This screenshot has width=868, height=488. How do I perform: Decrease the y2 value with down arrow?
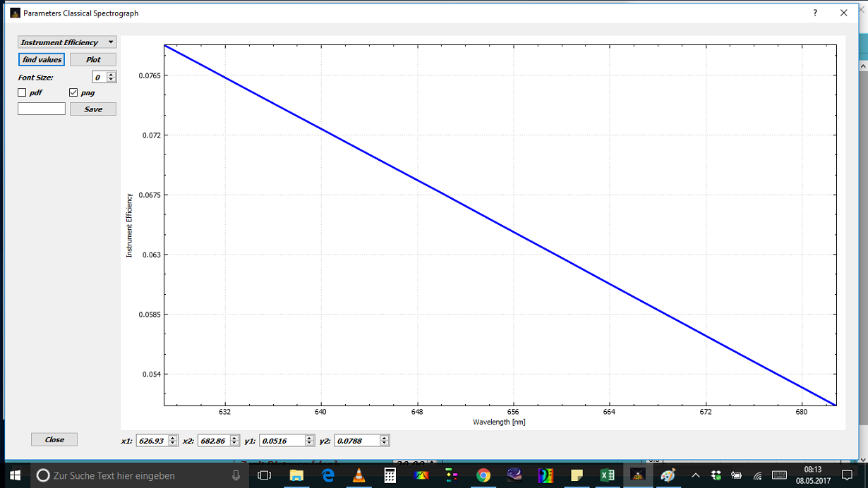click(x=385, y=443)
